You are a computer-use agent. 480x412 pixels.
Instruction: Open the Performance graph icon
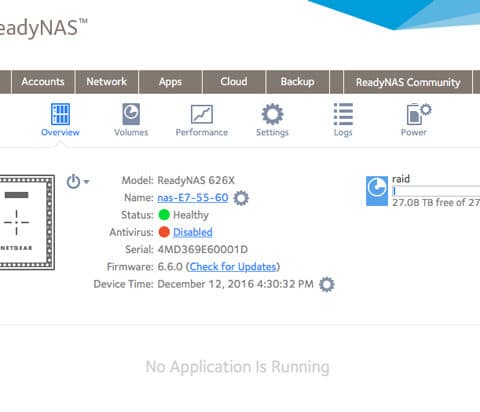coord(202,114)
